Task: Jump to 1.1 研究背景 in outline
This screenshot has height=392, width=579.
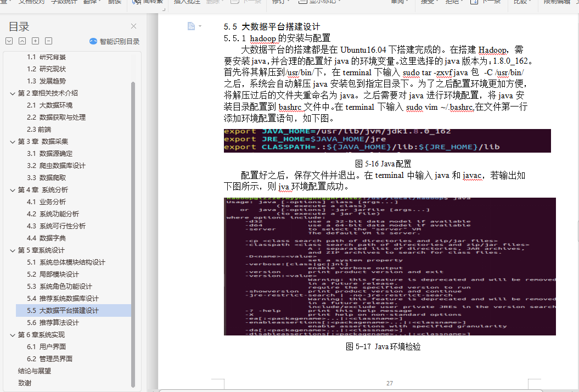Action: 46,57
